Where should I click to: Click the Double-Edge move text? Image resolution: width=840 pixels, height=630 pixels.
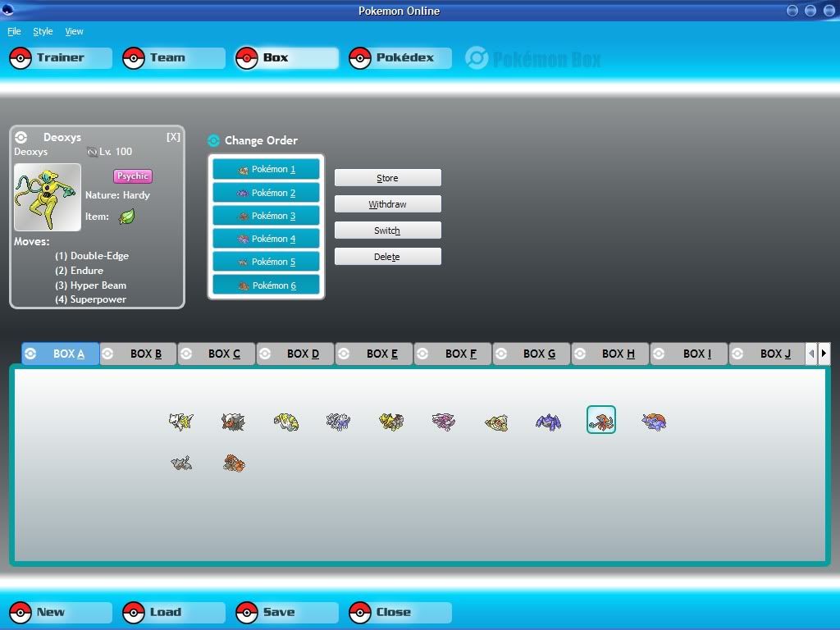(x=92, y=256)
